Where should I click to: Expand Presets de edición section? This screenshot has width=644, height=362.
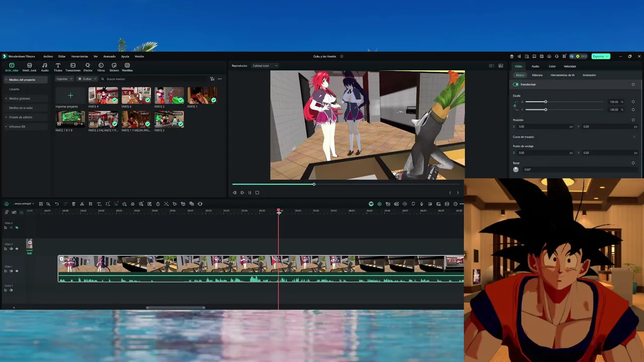(6, 117)
